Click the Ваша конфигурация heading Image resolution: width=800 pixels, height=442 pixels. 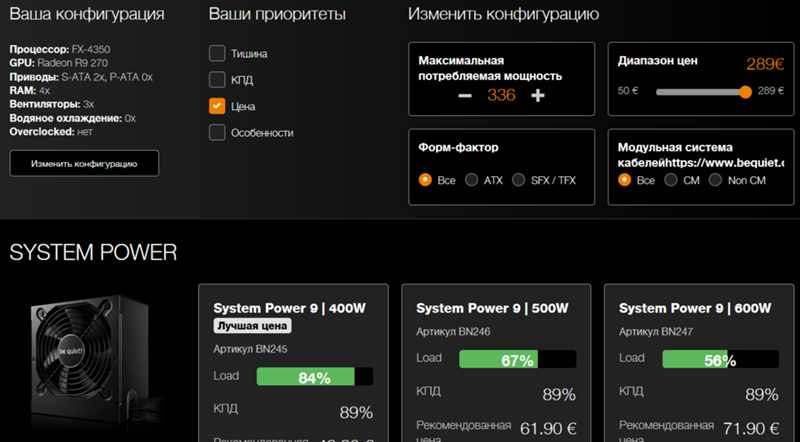click(87, 14)
